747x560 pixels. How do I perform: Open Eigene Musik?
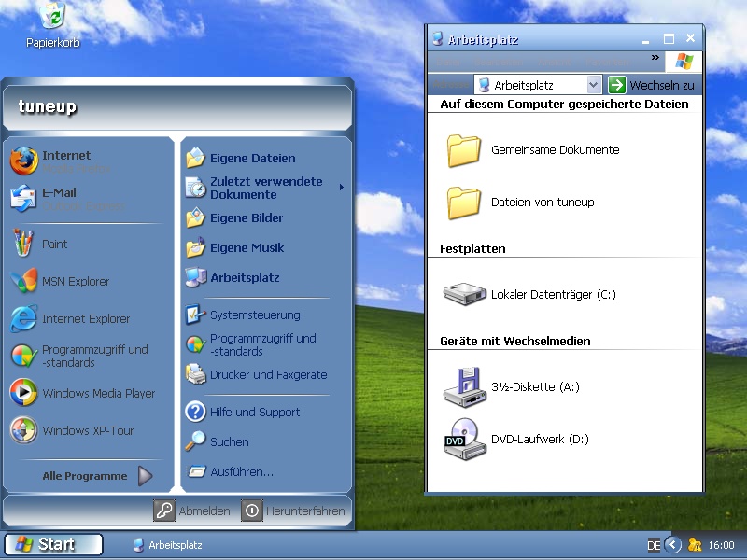[x=265, y=247]
